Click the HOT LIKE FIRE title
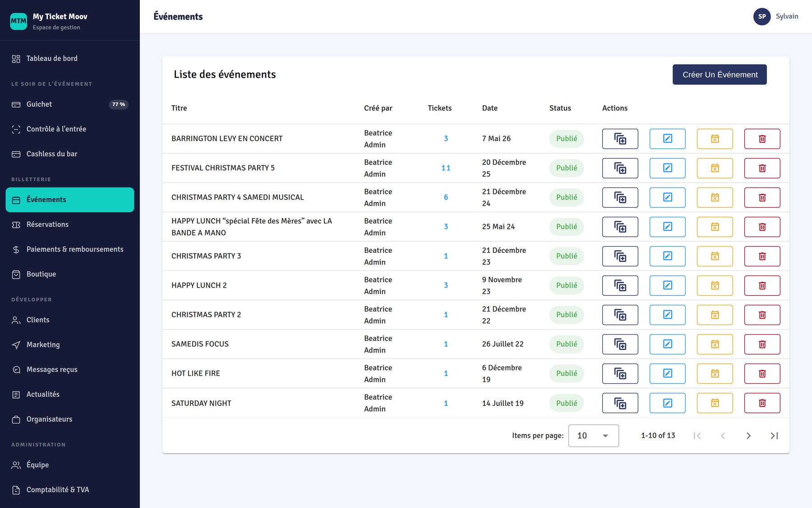This screenshot has width=812, height=508. pos(196,373)
